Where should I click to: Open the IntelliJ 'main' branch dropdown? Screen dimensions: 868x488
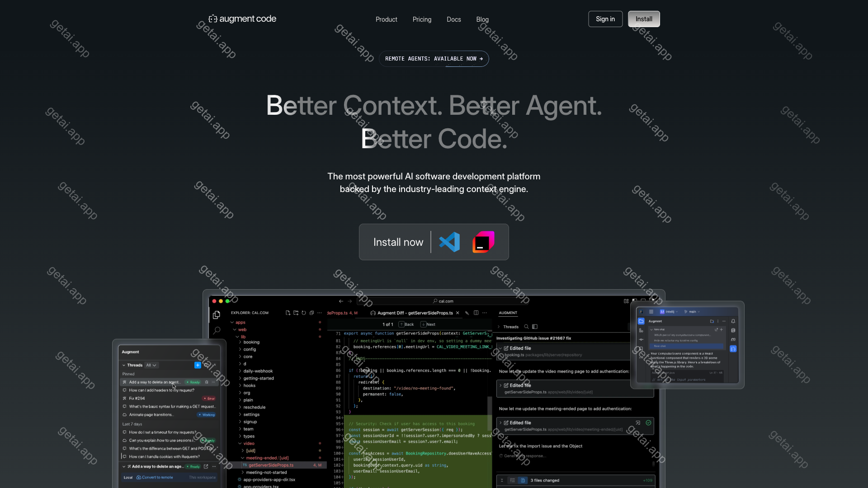tap(692, 312)
